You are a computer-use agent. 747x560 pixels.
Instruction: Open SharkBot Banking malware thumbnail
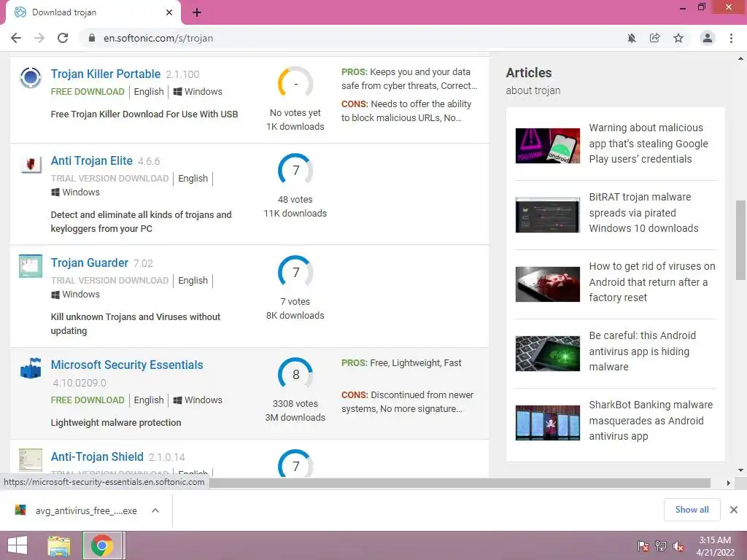coord(548,423)
